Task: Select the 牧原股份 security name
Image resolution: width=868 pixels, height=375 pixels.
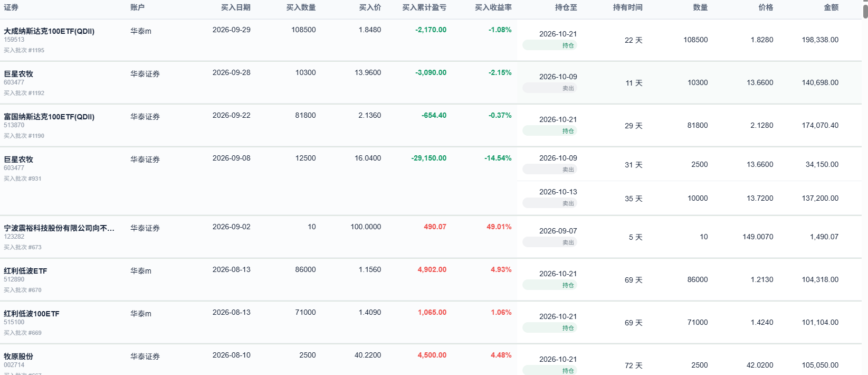Action: tap(18, 357)
